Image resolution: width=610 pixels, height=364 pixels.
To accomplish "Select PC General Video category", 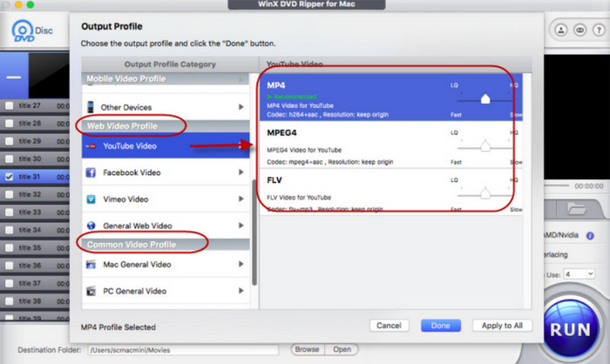I will (x=166, y=291).
